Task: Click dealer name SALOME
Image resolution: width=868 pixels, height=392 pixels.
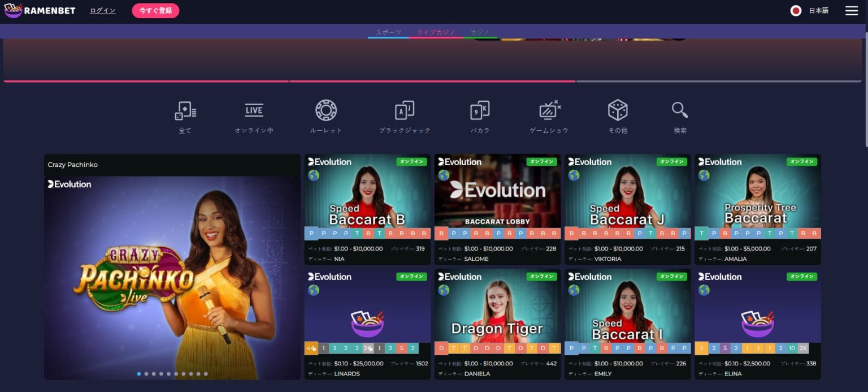Action: click(x=476, y=259)
